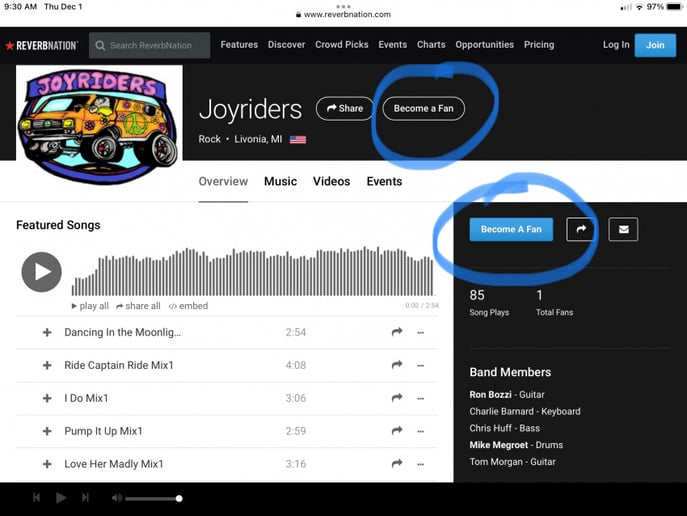Click the envelope message icon button
The width and height of the screenshot is (687, 516).
(623, 229)
